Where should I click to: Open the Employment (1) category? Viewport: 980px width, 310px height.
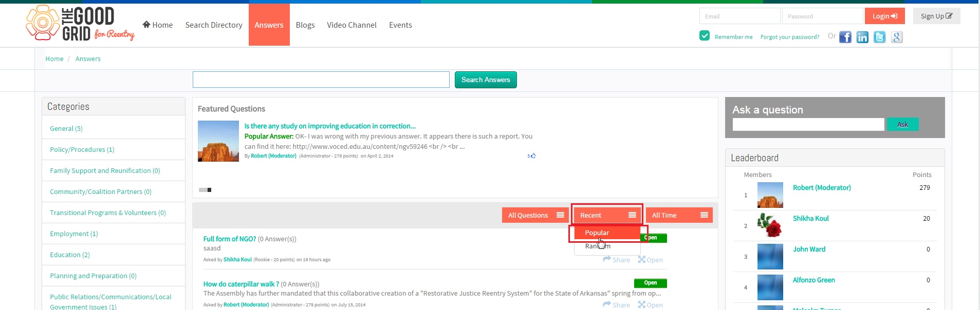tap(74, 234)
